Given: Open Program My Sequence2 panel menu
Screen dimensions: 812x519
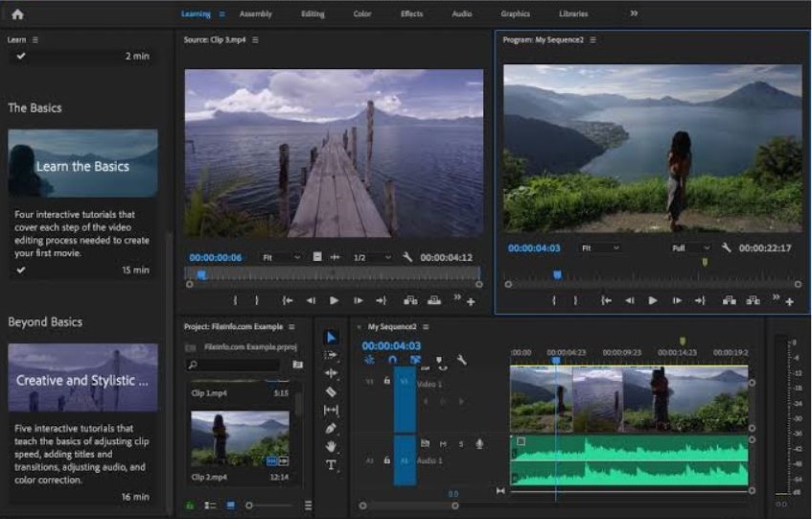Looking at the screenshot, I should [592, 40].
